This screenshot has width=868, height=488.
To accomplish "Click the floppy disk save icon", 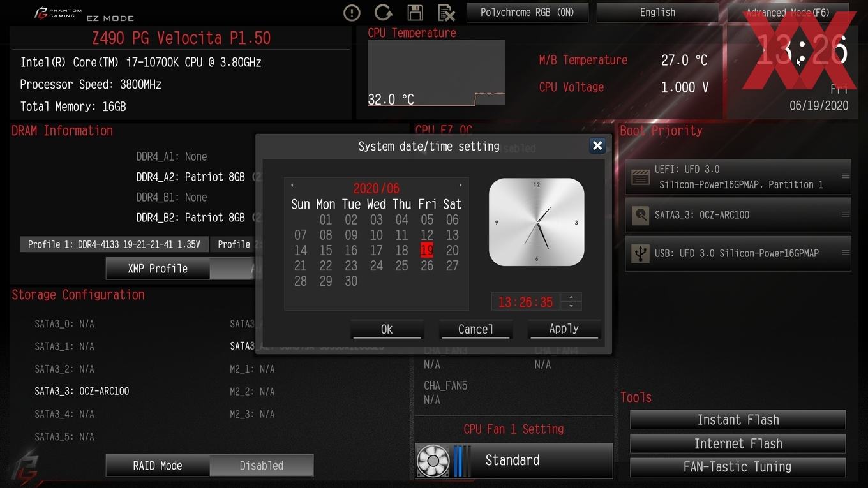I will coord(415,13).
